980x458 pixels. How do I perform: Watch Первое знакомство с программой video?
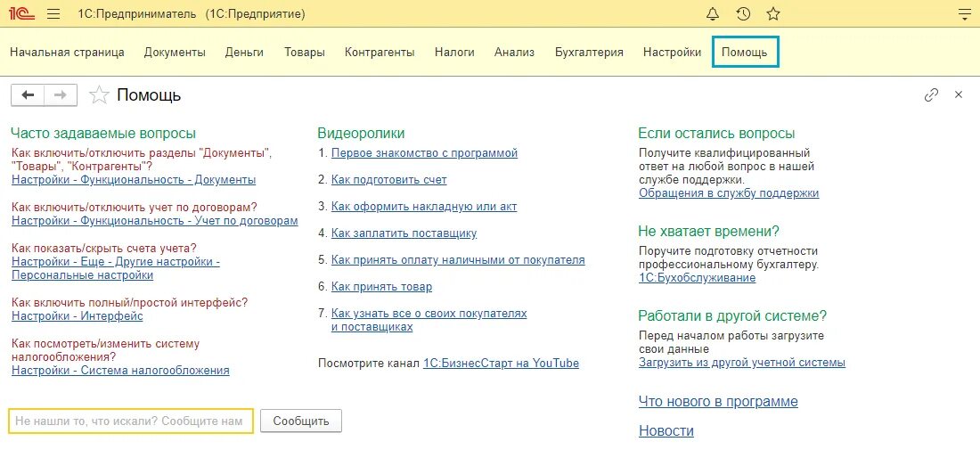pyautogui.click(x=424, y=153)
